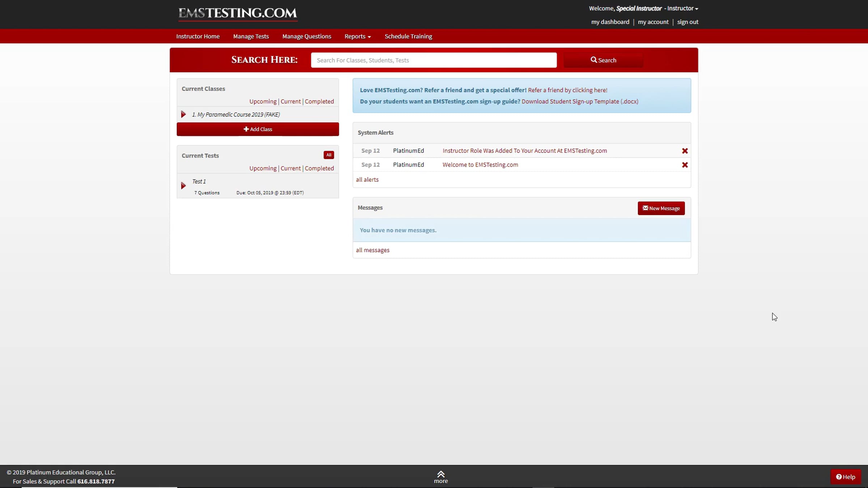Click the Add Class button

258,129
